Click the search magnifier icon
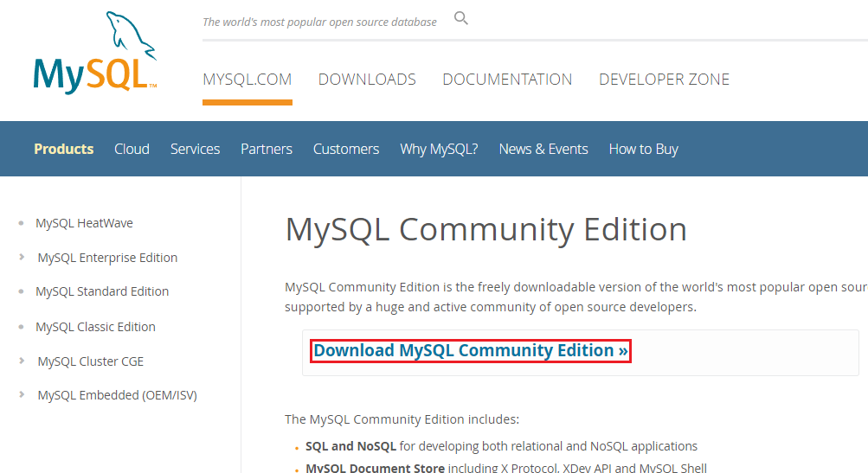This screenshot has height=473, width=868. coord(461,18)
